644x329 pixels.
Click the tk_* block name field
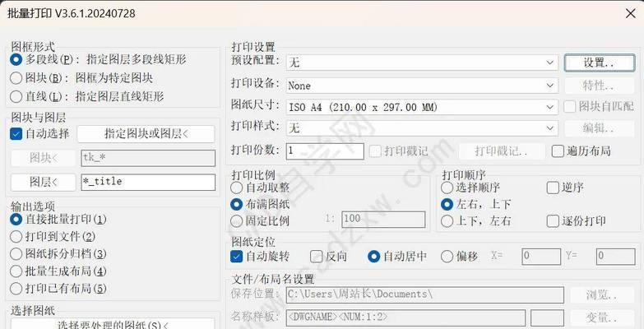click(148, 158)
